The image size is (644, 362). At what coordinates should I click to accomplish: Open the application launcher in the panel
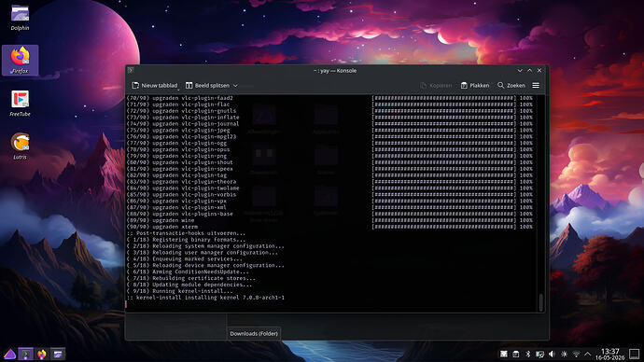pyautogui.click(x=9, y=354)
